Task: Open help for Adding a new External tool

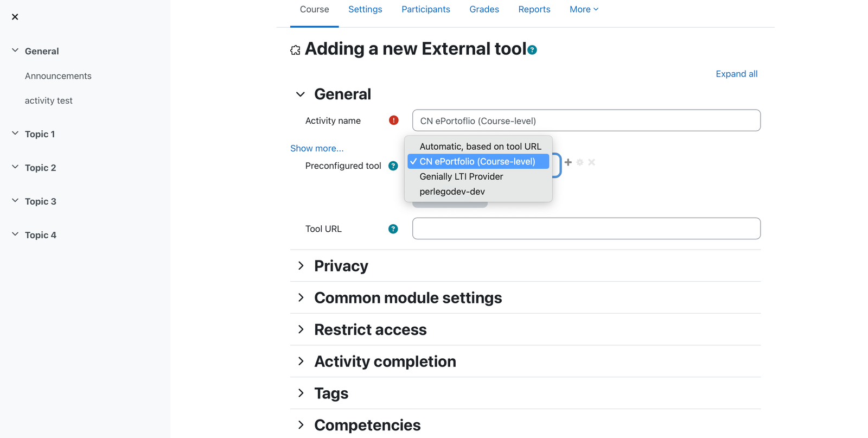Action: (532, 50)
